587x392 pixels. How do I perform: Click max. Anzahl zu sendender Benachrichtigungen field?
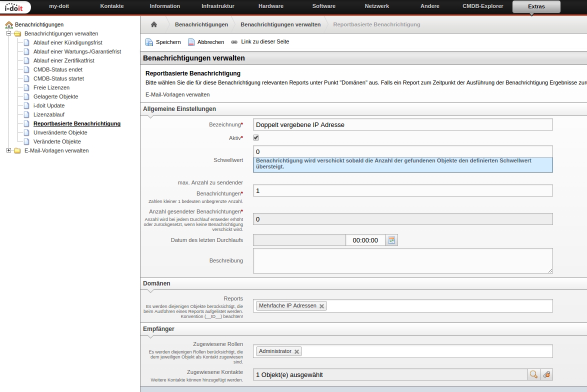coord(403,190)
